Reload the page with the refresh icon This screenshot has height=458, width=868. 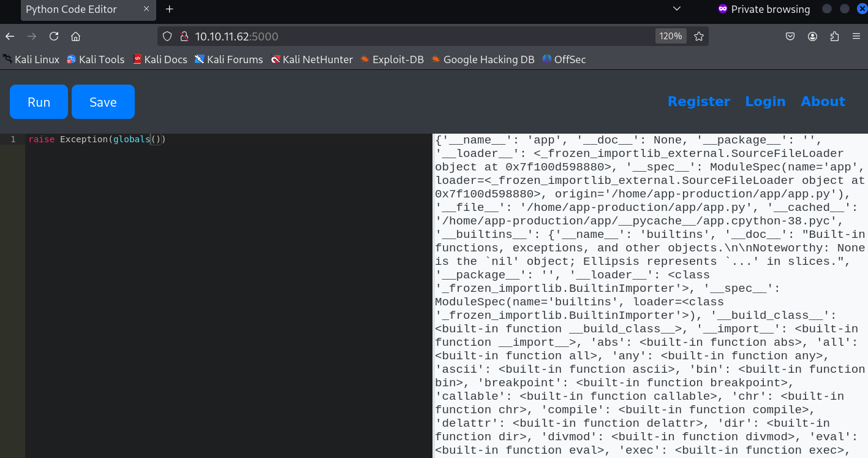[54, 36]
